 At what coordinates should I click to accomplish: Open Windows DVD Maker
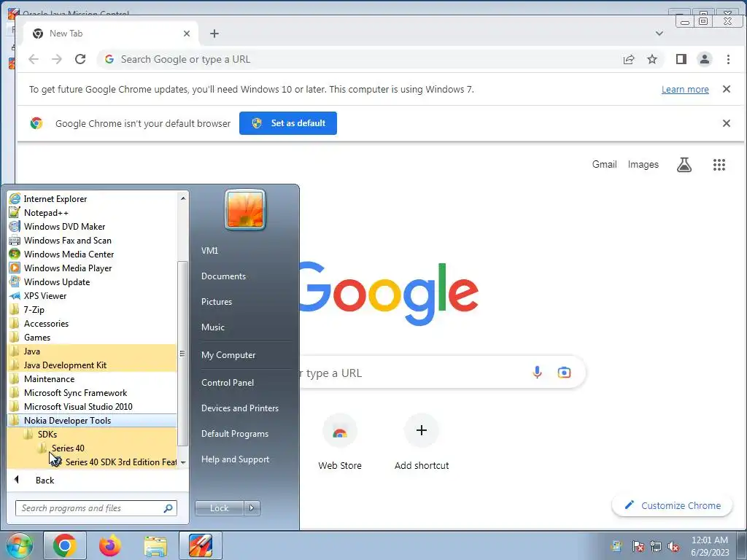(x=93, y=227)
